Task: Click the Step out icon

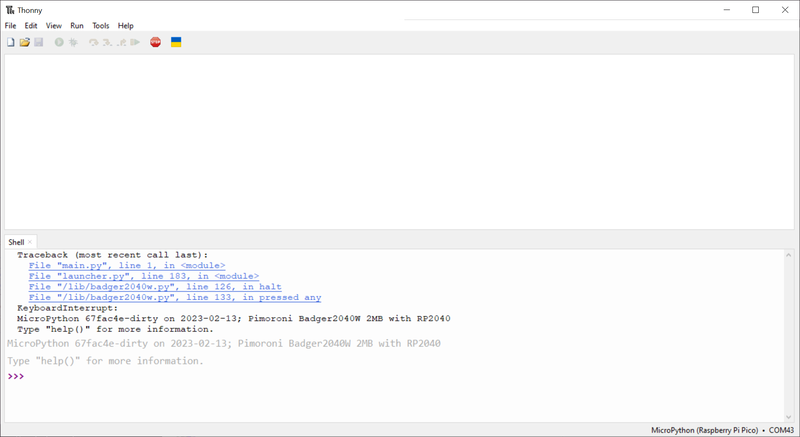Action: pos(121,42)
